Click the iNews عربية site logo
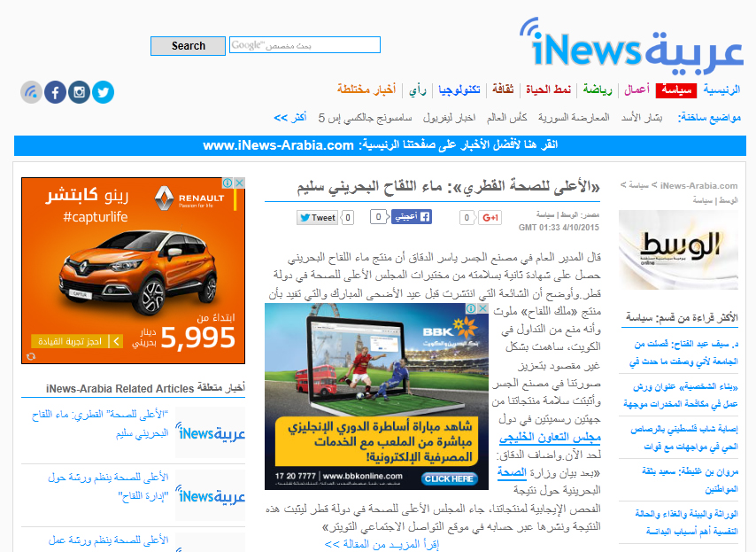Viewport: 756px width, 552px height. pyautogui.click(x=631, y=47)
